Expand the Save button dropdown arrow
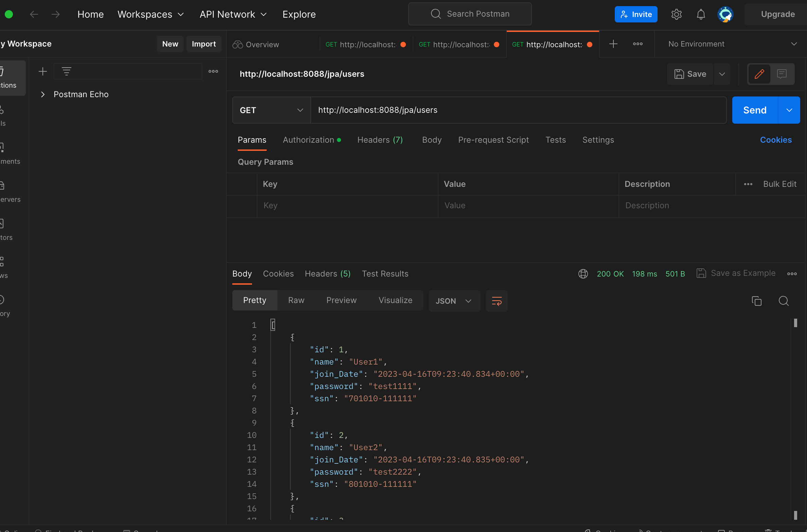 tap(721, 74)
